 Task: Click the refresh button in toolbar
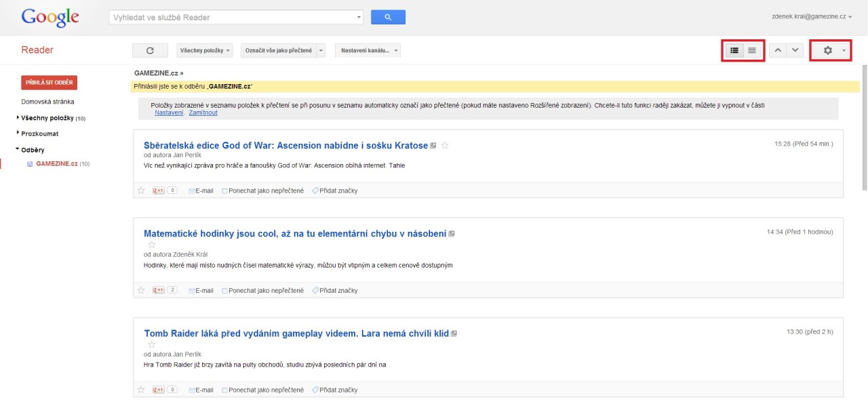click(150, 50)
